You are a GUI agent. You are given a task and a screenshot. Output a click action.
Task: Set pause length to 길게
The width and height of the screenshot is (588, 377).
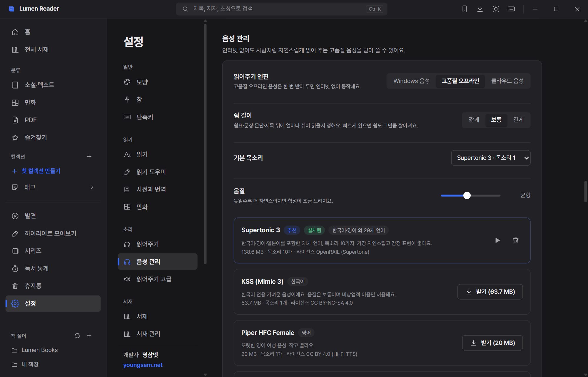(518, 120)
